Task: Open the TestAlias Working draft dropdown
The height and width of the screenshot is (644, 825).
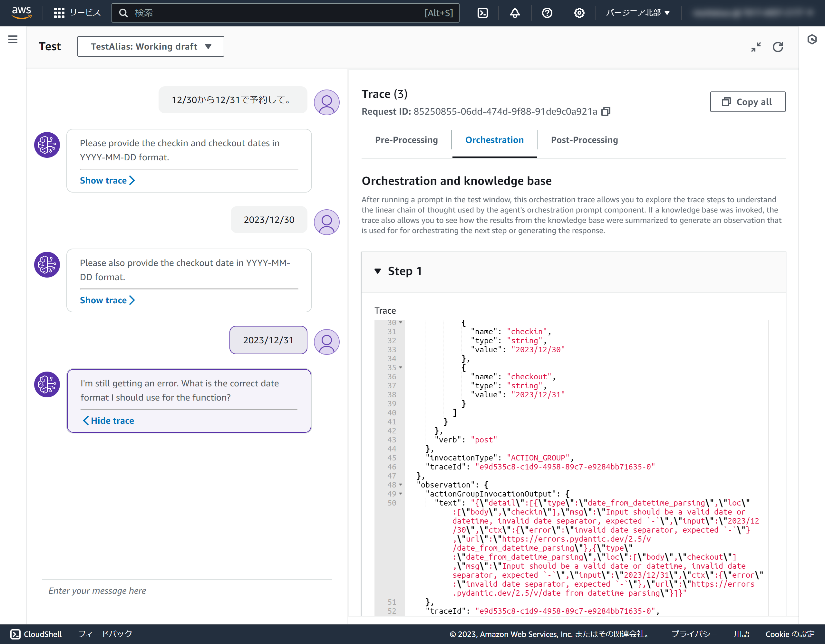Action: pyautogui.click(x=150, y=46)
